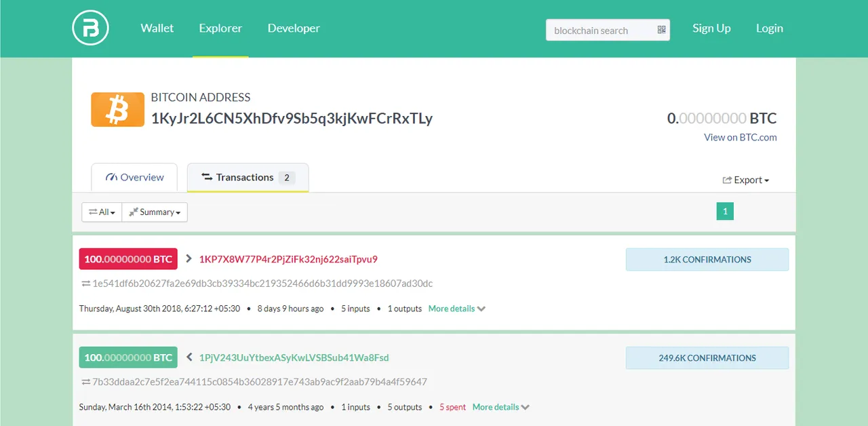Switch to the Overview tab

(x=134, y=177)
